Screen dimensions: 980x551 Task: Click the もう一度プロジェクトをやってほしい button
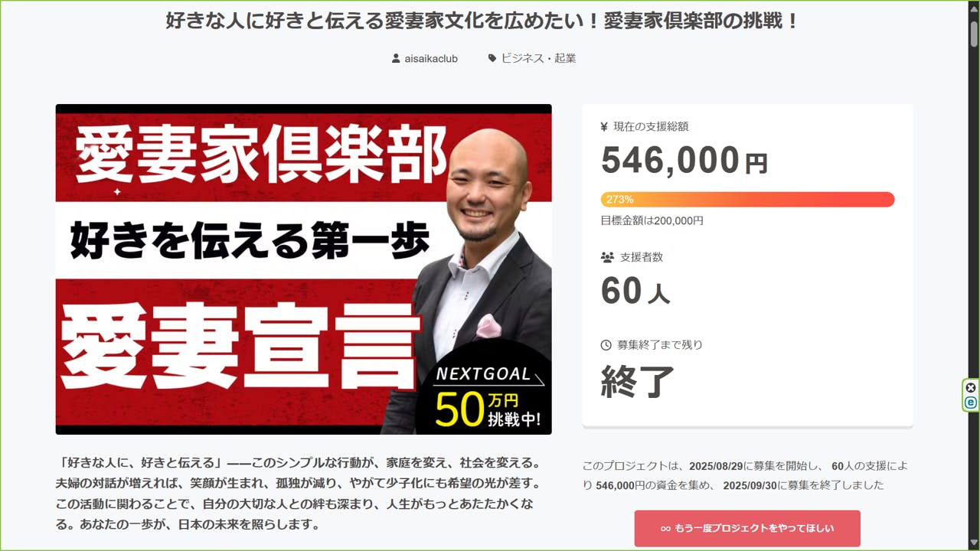pyautogui.click(x=747, y=529)
